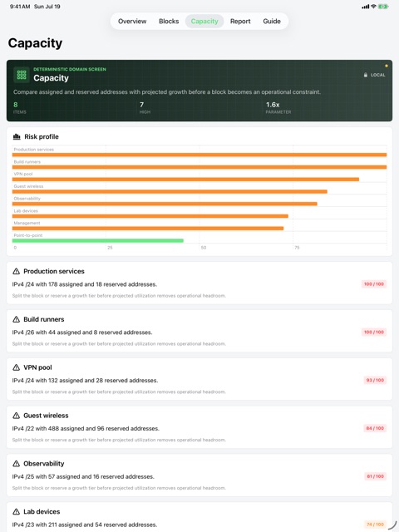Click the '7 HIGH' stat in banner
Viewport: 399px width, 532px height.
[x=145, y=107]
